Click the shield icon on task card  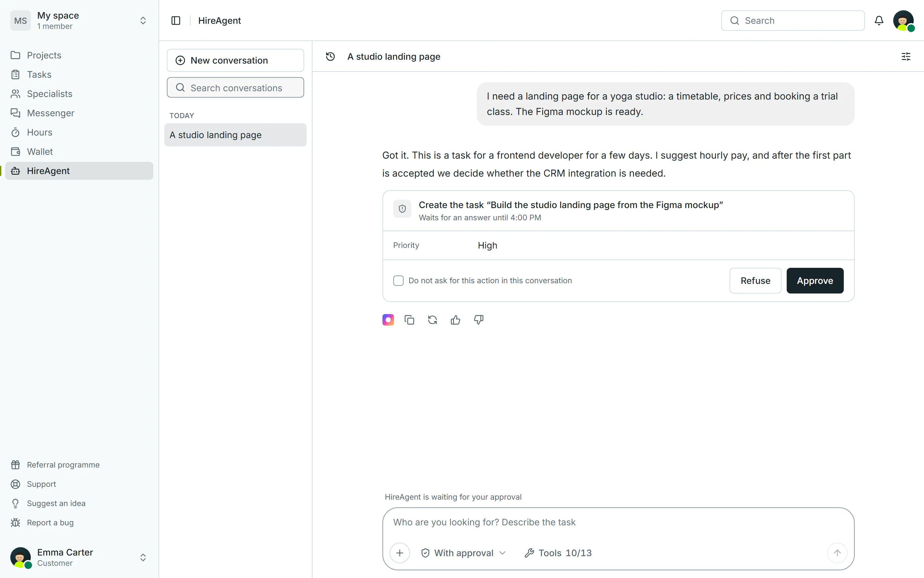(402, 209)
